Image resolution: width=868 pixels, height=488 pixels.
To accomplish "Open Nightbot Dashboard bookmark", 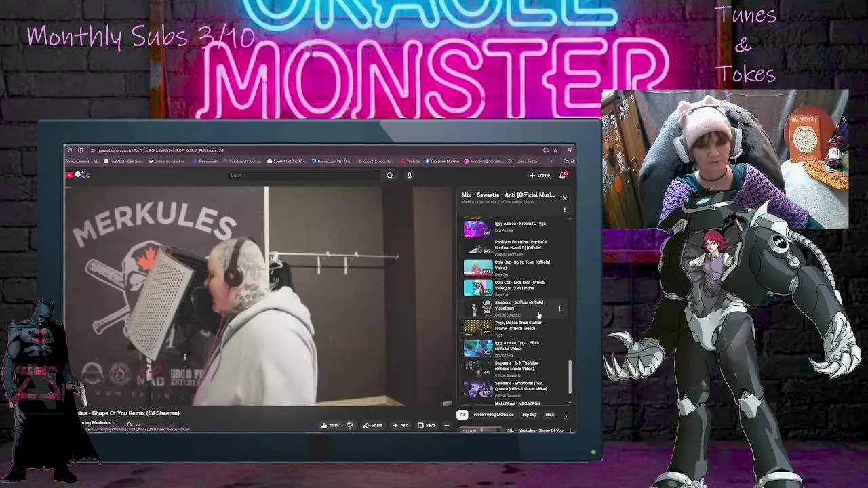I will pos(124,161).
